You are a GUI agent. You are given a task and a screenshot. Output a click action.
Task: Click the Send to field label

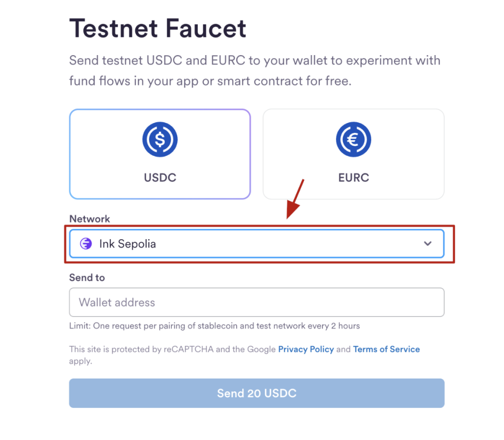point(87,278)
